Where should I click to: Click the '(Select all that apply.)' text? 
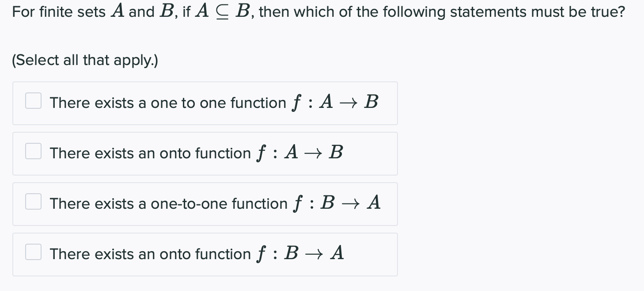pos(85,60)
